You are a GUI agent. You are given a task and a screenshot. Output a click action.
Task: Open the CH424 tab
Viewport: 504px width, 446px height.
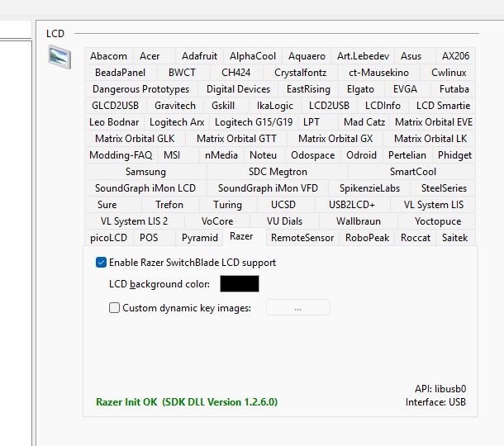tap(236, 73)
